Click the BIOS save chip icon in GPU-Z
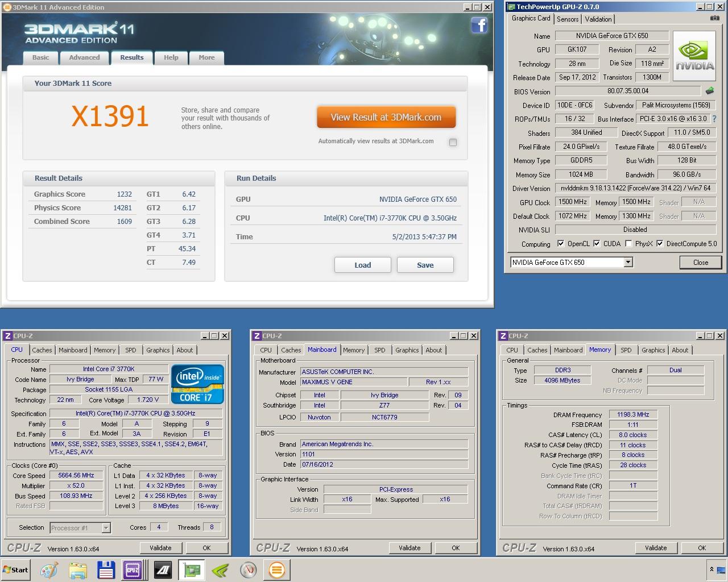 point(710,90)
